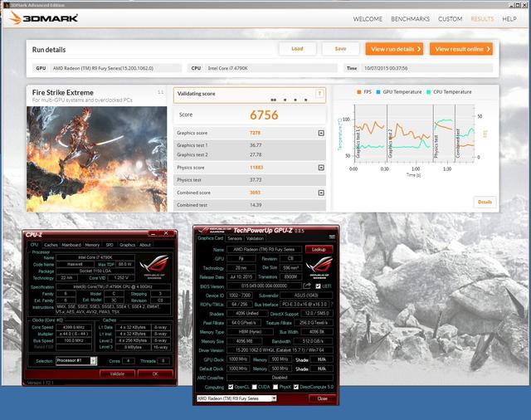Screen dimensions: 531x420
Task: Open the Processor #1 selection dropdown in CPU-Z
Action: 93,361
